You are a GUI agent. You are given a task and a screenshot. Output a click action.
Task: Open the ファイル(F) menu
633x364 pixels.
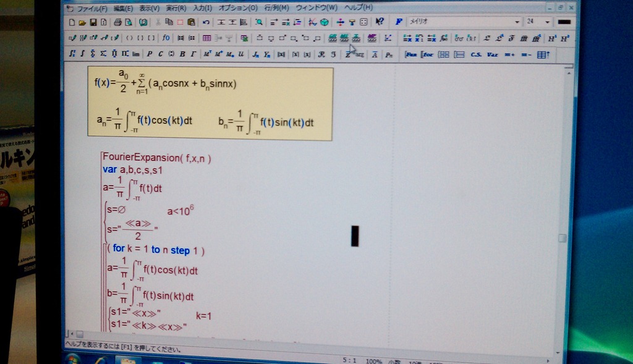pos(90,8)
